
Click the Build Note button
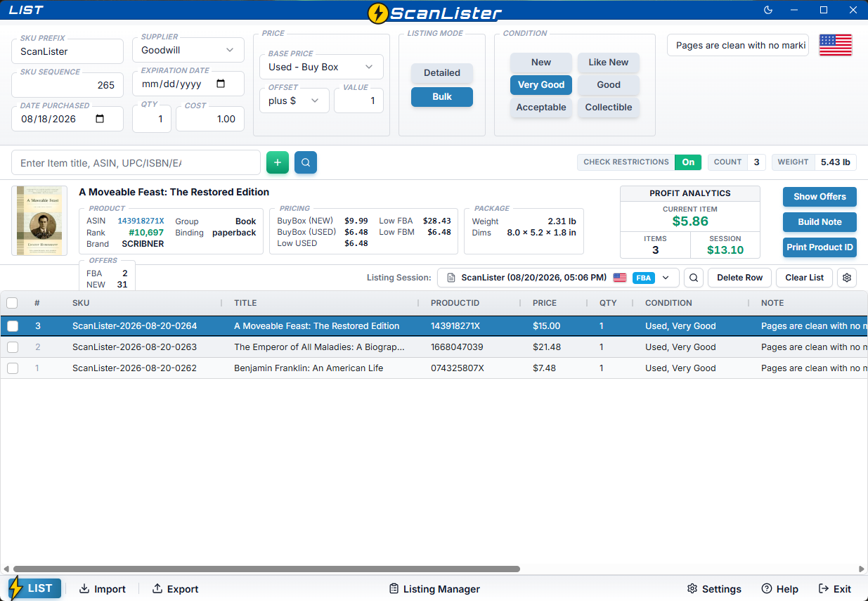pyautogui.click(x=820, y=222)
